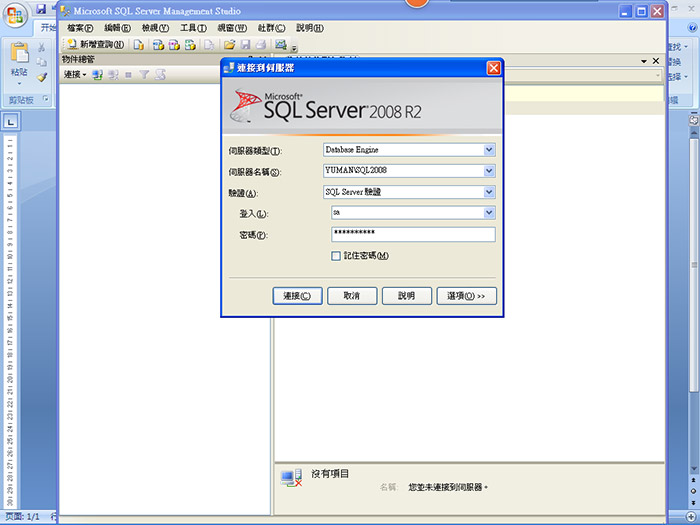Open the 登入 login name dropdown
Image resolution: width=700 pixels, height=525 pixels.
point(489,213)
